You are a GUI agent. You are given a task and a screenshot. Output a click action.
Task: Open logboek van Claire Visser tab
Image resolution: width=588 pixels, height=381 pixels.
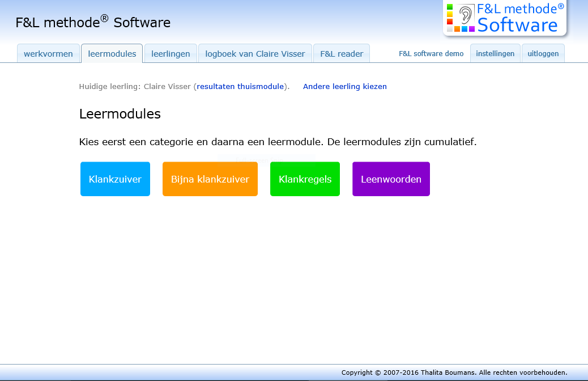255,54
